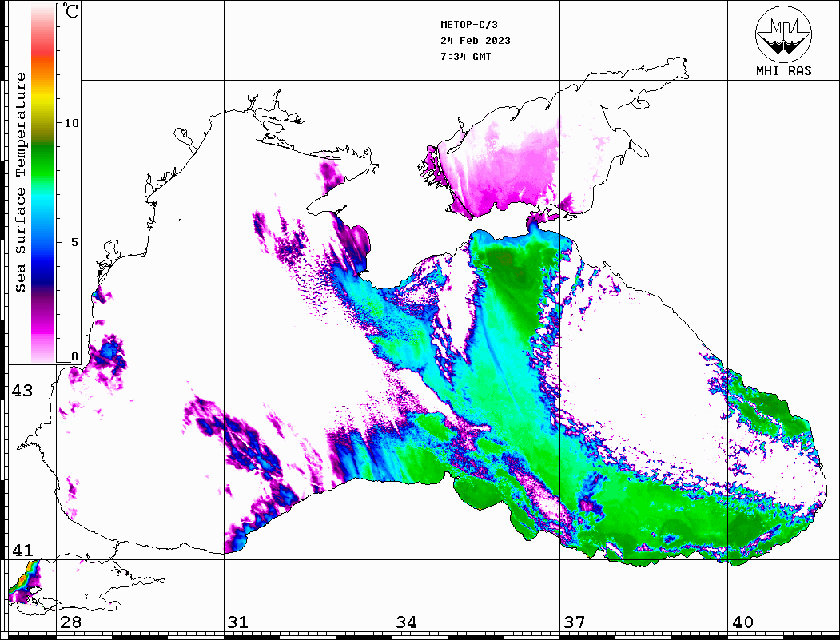Image resolution: width=840 pixels, height=640 pixels.
Task: Click the '0' tick on color scale
Action: click(75, 356)
